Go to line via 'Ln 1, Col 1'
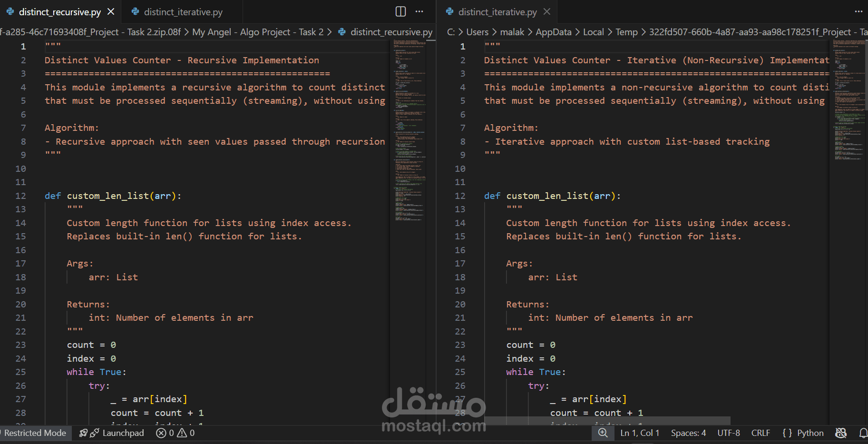Screen dimensions: 868x444 (x=640, y=433)
